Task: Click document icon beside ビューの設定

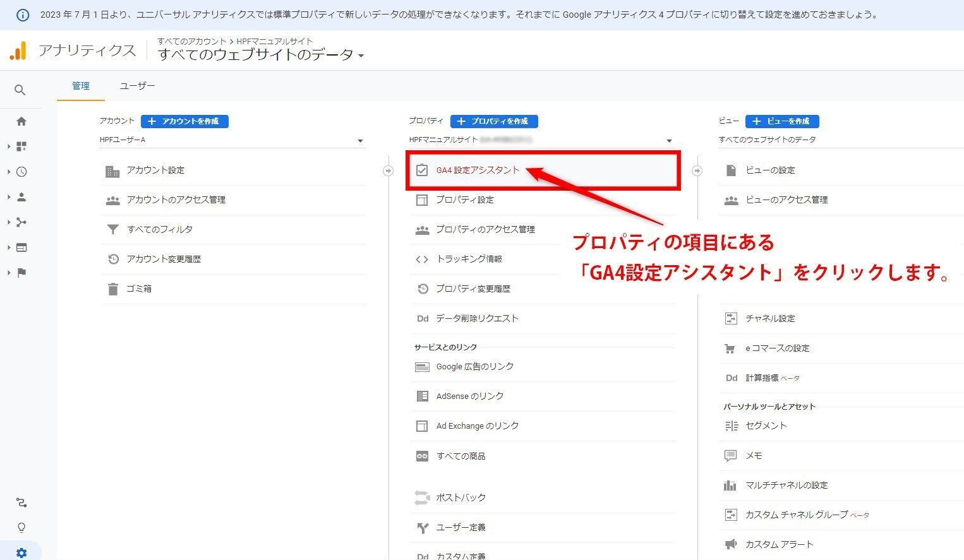Action: pos(731,170)
